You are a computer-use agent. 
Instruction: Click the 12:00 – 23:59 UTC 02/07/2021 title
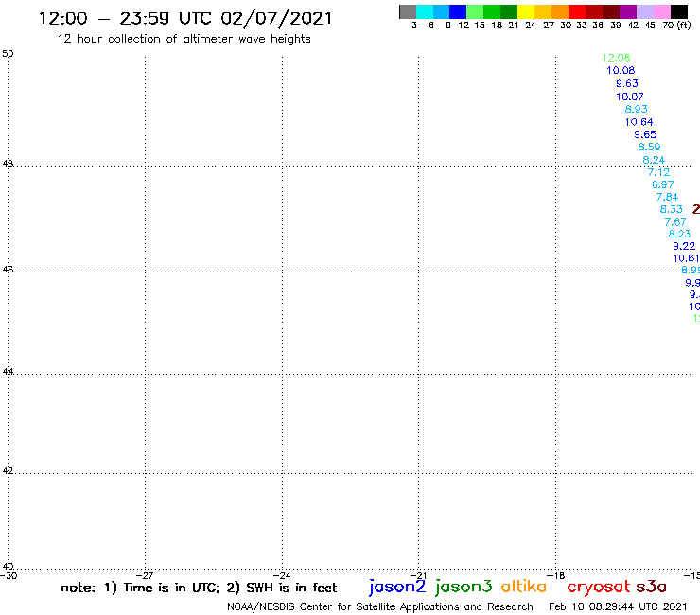(185, 19)
